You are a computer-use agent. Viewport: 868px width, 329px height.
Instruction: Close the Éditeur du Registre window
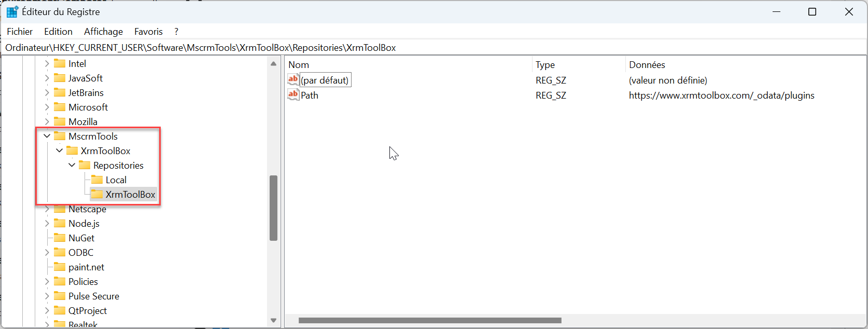(x=849, y=11)
